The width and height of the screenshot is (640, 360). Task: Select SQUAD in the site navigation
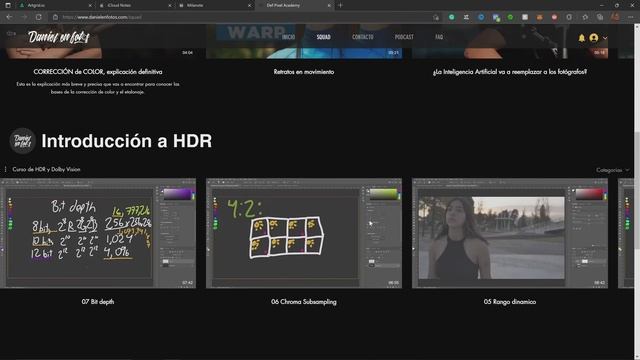point(324,37)
